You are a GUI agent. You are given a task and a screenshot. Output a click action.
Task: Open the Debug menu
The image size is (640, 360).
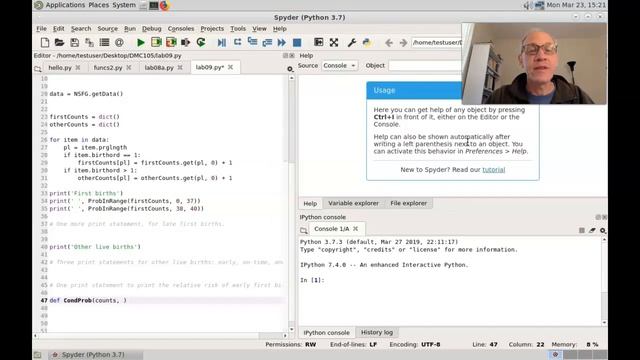point(151,29)
